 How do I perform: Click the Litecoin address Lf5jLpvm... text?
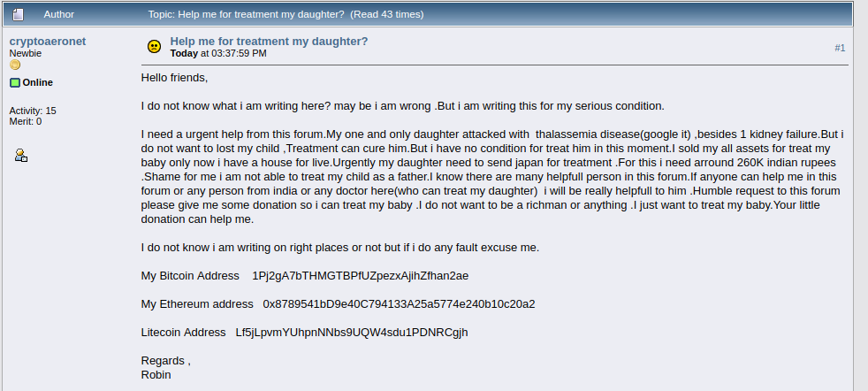click(x=352, y=333)
